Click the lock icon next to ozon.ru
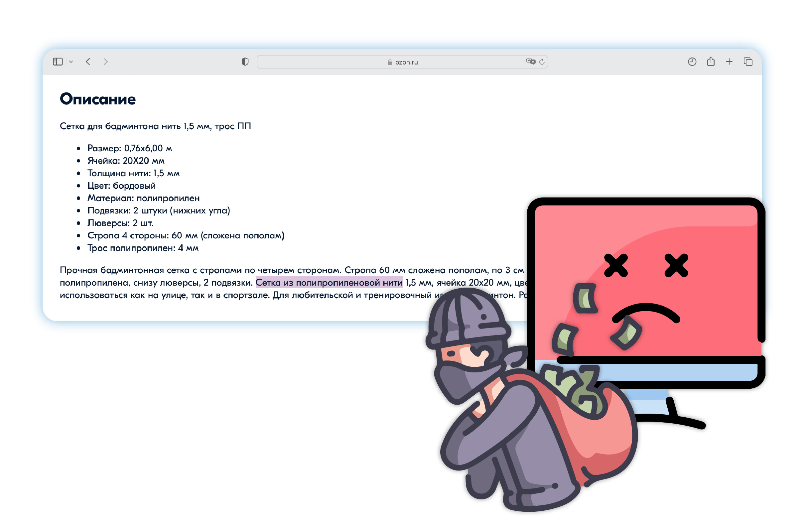This screenshot has width=805, height=532. click(x=390, y=62)
